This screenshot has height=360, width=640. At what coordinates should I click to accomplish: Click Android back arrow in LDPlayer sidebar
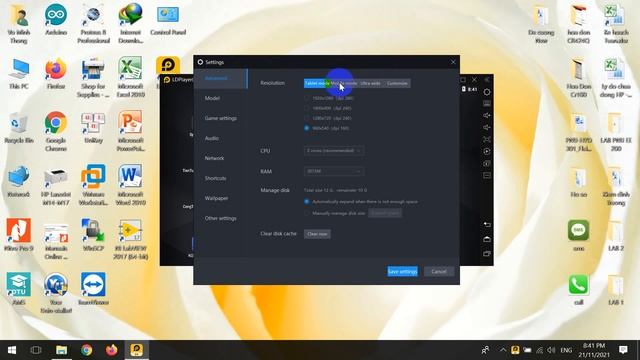(x=487, y=224)
